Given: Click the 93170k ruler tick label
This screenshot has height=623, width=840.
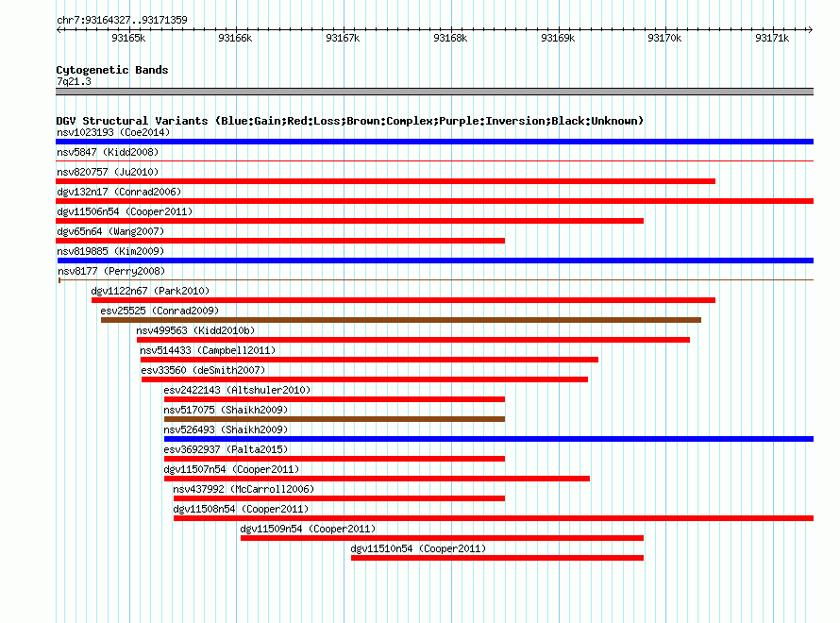Looking at the screenshot, I should (x=664, y=38).
